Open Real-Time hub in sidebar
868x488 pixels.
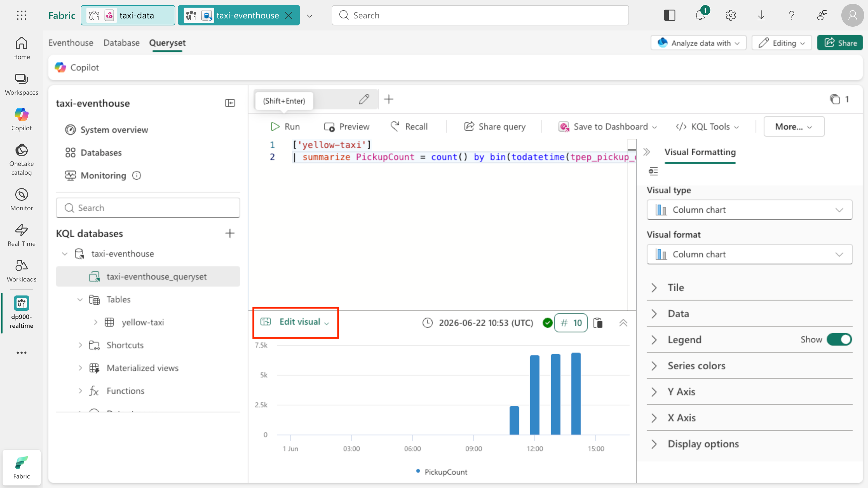click(x=22, y=235)
